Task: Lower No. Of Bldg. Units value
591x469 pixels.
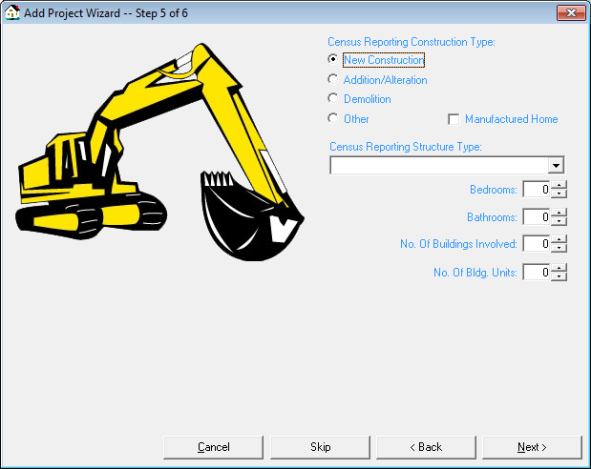Action: coord(559,276)
